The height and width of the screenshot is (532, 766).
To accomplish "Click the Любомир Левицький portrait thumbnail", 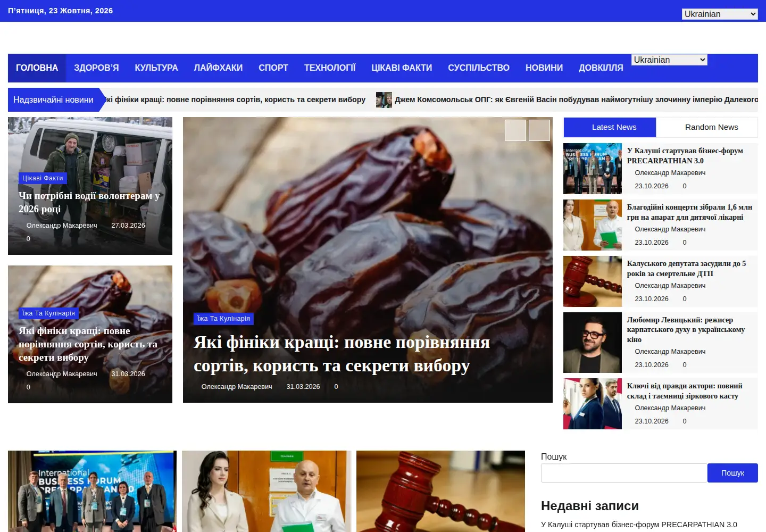I will coord(593,343).
